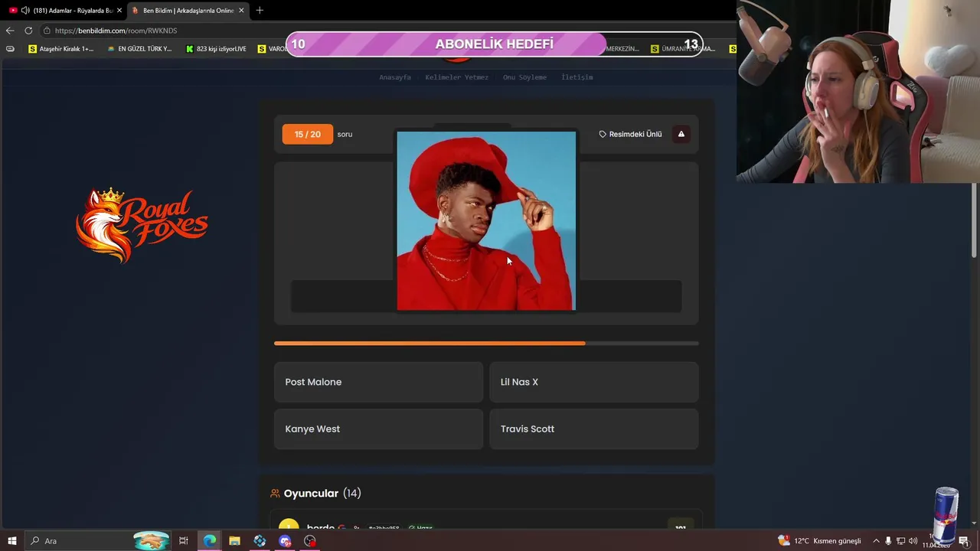Open OBS Studio from the taskbar

coord(310,541)
